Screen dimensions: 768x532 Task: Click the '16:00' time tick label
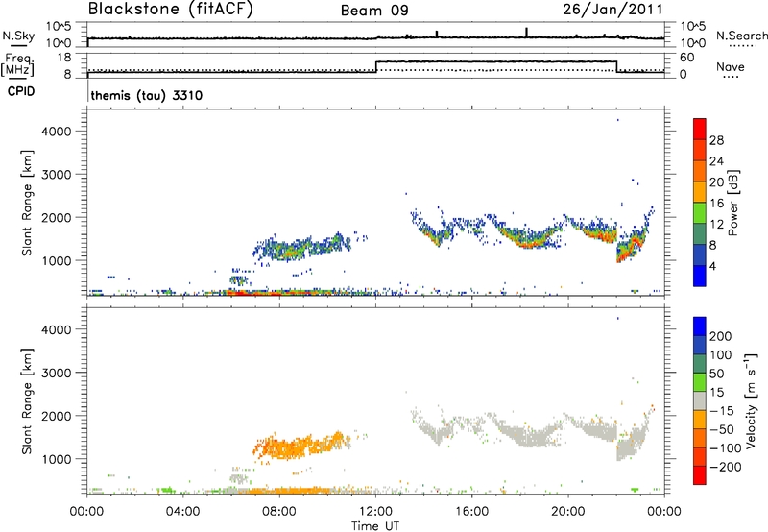pos(471,512)
